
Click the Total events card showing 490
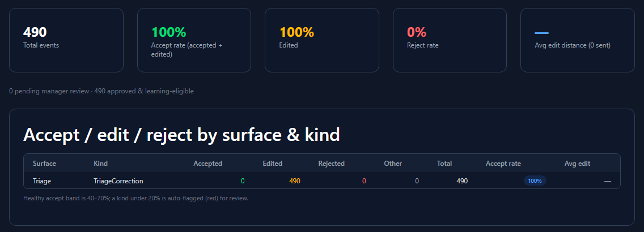coord(66,40)
